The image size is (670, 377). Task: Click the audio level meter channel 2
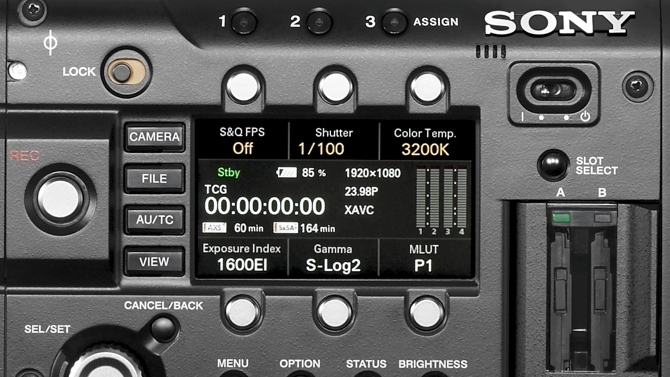point(434,197)
